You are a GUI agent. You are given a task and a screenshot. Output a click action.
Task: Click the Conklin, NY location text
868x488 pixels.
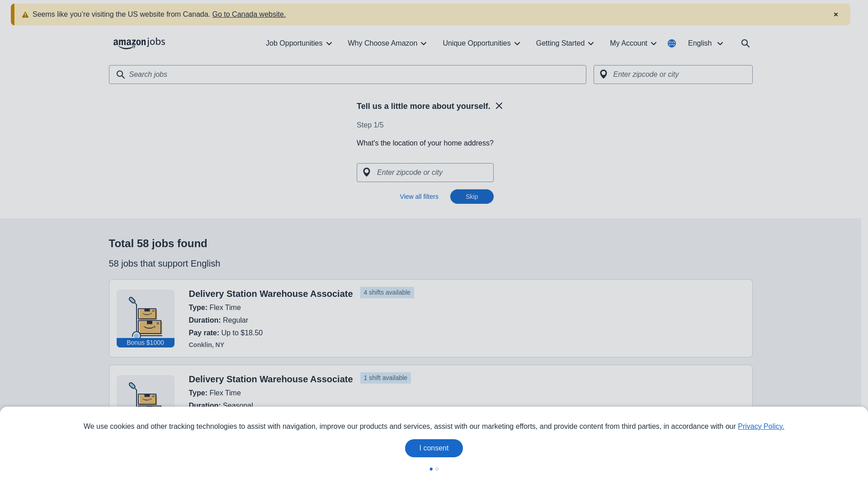pos(207,345)
